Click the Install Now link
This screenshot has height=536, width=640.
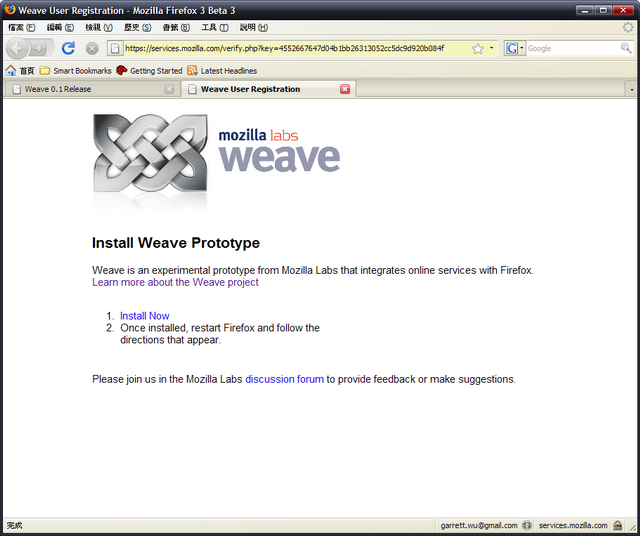[x=144, y=316]
